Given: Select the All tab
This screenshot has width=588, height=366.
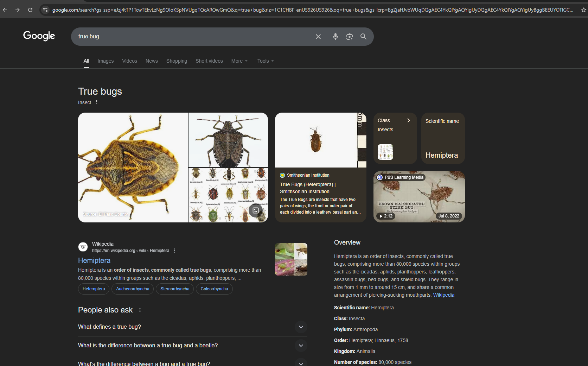Looking at the screenshot, I should click(x=87, y=61).
